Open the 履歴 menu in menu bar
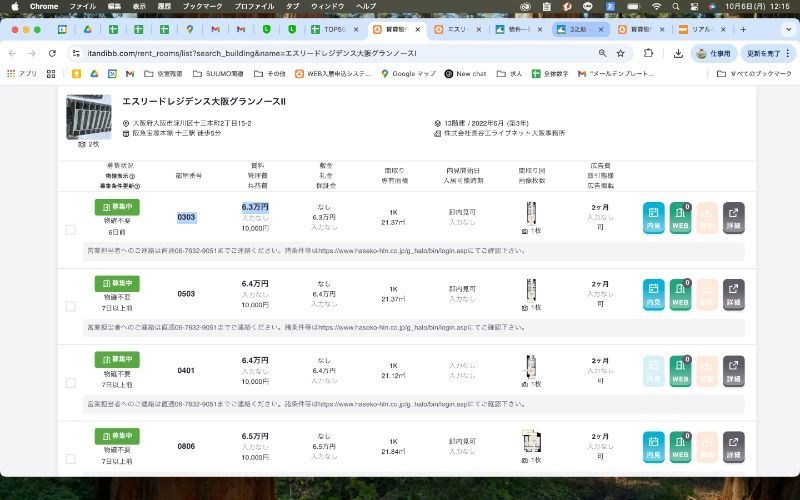The width and height of the screenshot is (800, 500). pyautogui.click(x=164, y=7)
